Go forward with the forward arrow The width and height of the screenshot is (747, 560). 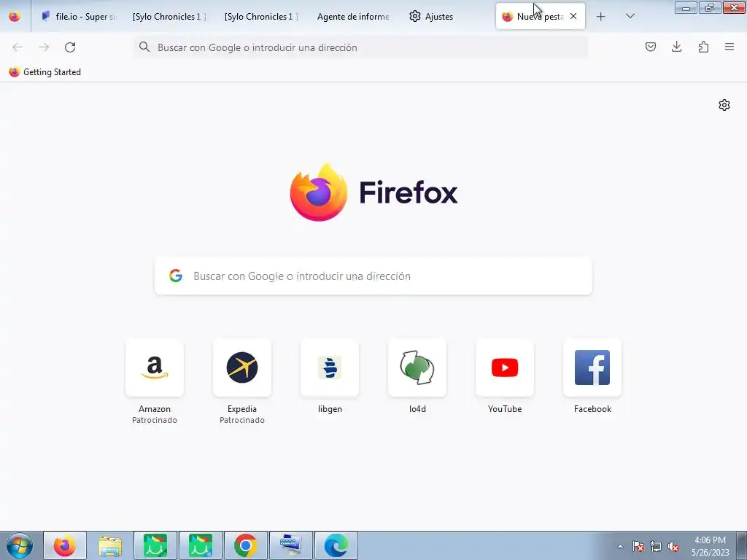44,47
